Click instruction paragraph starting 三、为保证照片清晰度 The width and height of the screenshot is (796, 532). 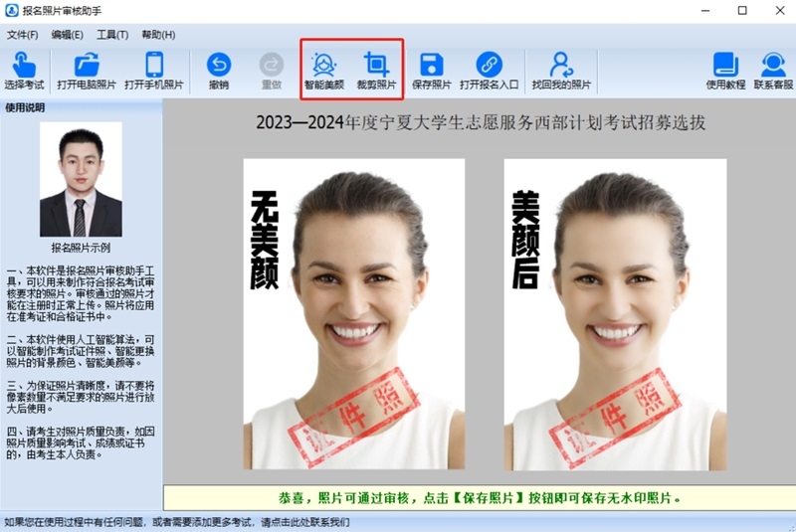point(81,397)
